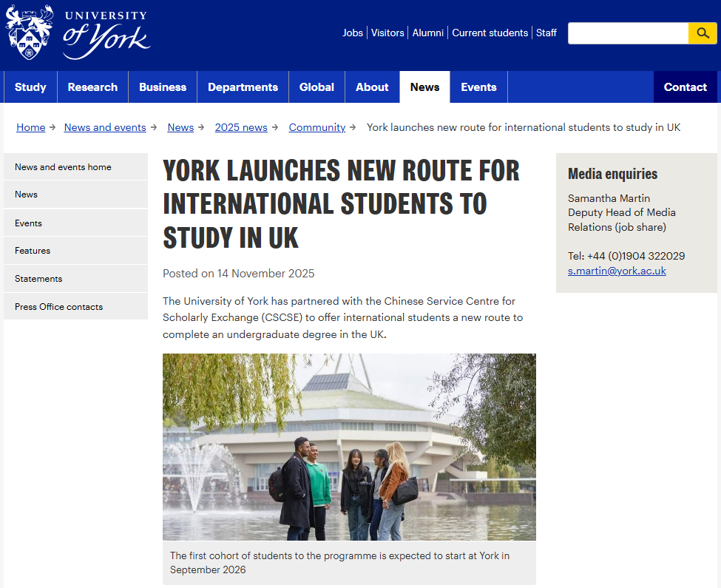This screenshot has height=588, width=721.
Task: Switch to the Departments tab
Action: [243, 87]
